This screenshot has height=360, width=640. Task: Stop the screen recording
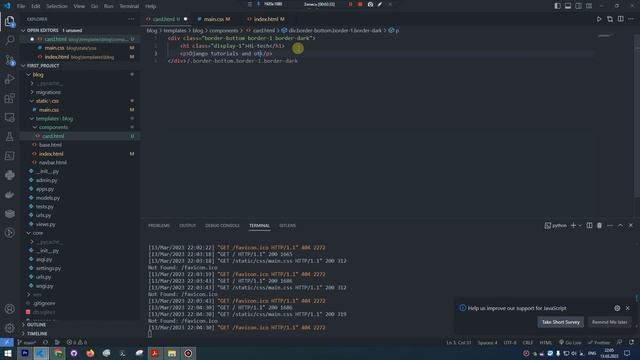pos(360,4)
